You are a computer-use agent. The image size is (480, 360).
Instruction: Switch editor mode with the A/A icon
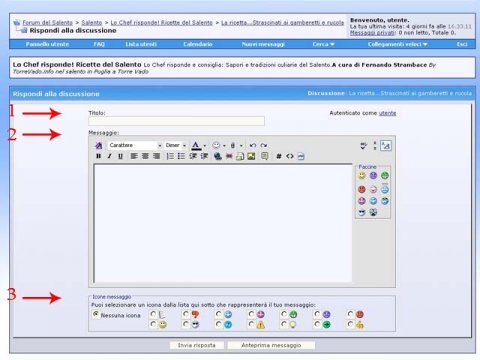tap(386, 145)
